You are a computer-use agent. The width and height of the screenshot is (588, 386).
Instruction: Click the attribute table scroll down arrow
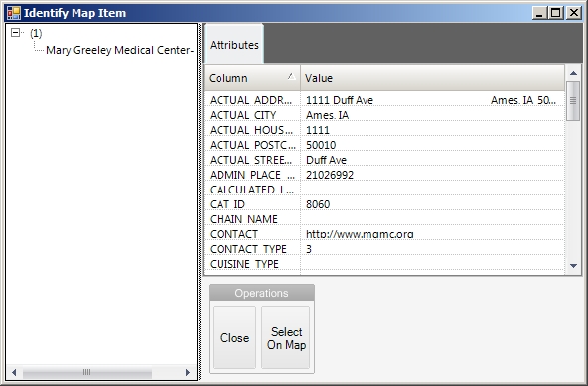click(573, 266)
